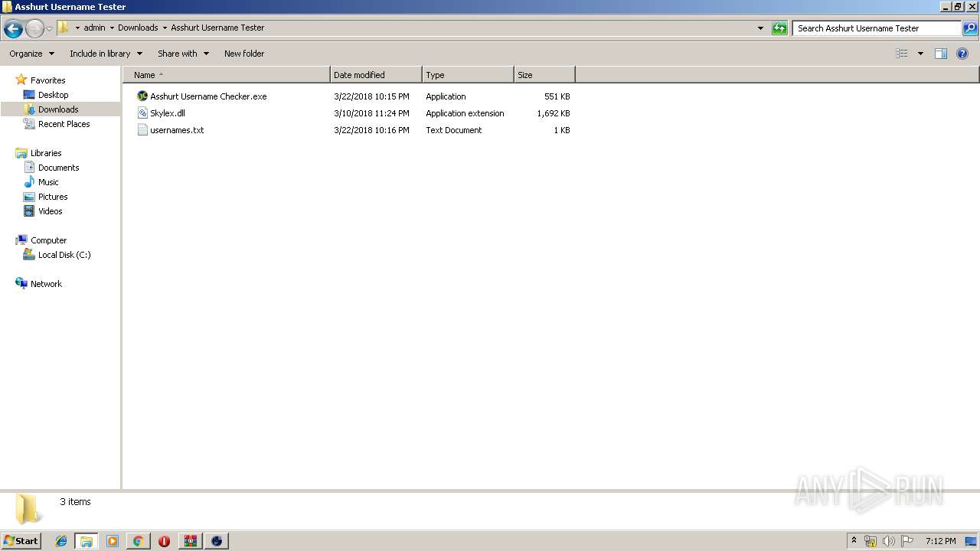Image resolution: width=980 pixels, height=551 pixels.
Task: Open Videos library
Action: [50, 211]
